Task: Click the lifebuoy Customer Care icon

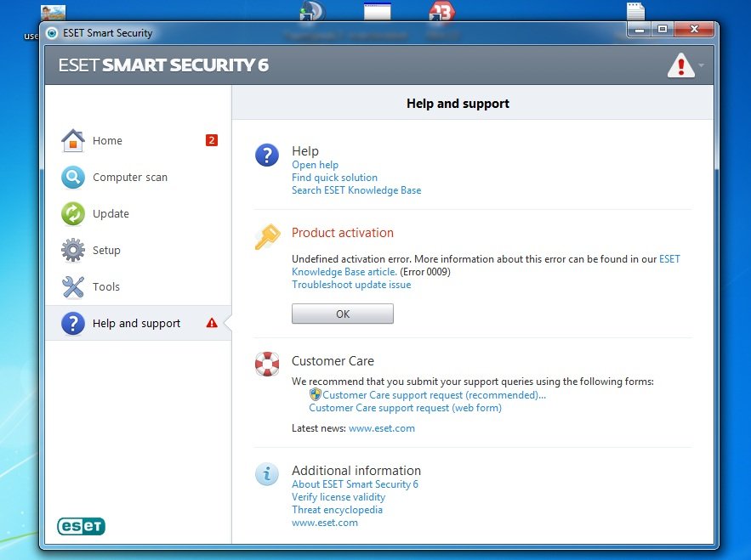Action: point(267,364)
